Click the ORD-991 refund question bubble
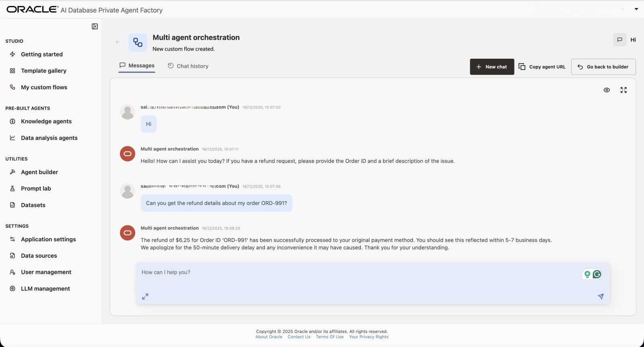This screenshot has height=347, width=644. (x=217, y=203)
